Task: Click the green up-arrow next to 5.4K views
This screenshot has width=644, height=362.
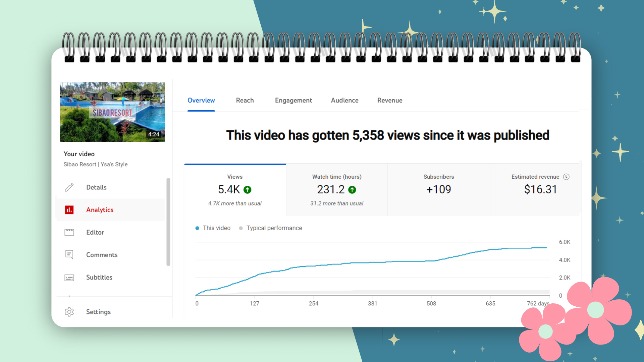Action: (x=247, y=190)
